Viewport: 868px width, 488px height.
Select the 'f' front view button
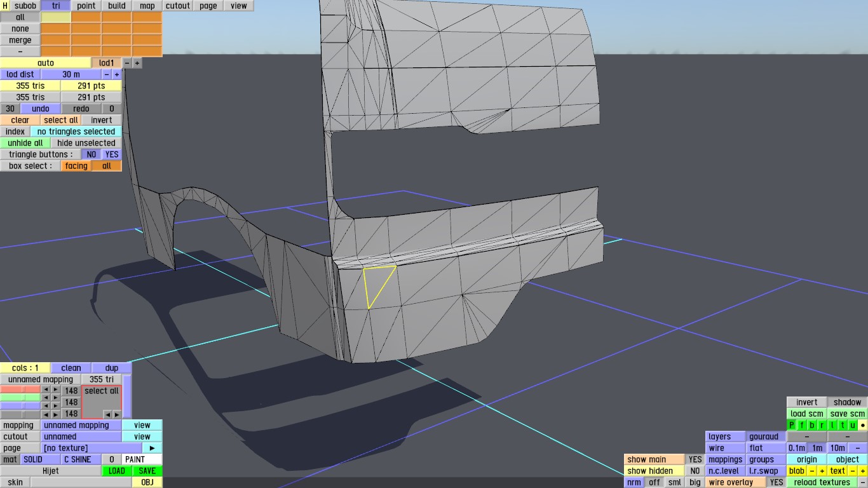[802, 425]
